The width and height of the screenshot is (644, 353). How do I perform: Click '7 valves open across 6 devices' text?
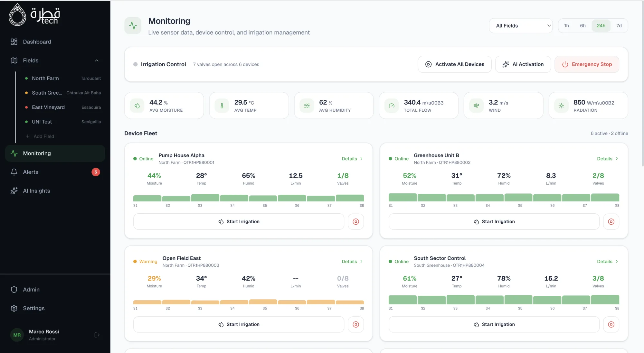click(226, 64)
